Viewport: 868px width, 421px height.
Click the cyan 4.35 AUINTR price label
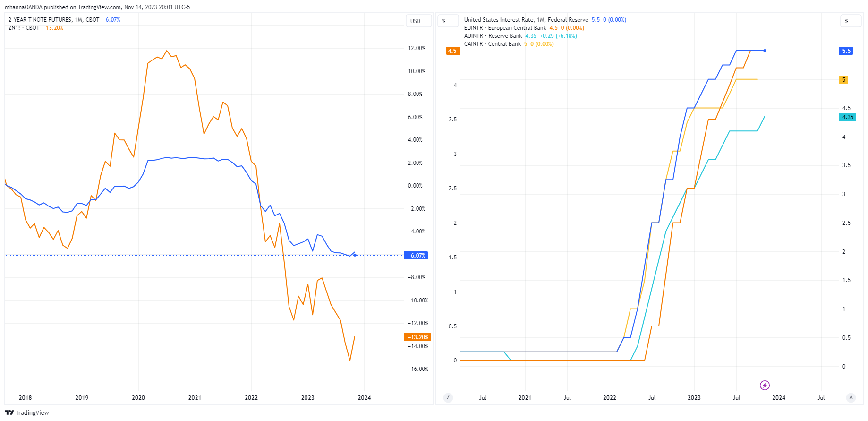pyautogui.click(x=848, y=117)
